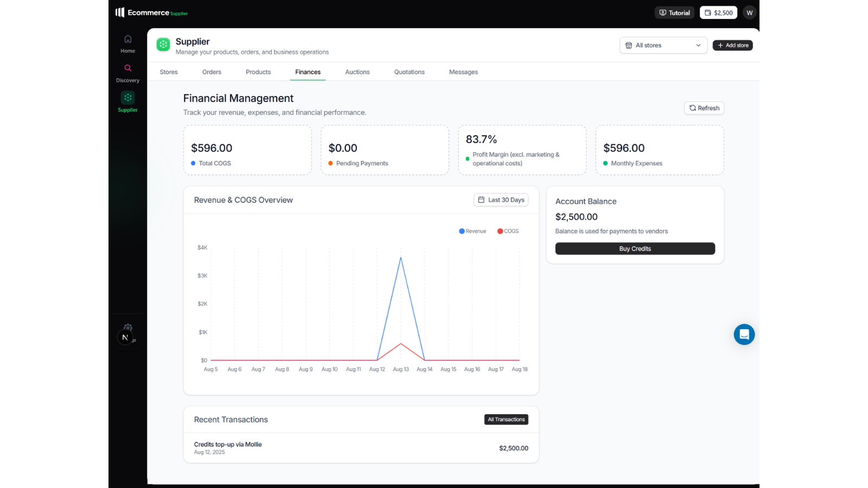Viewport: 868px width, 488px height.
Task: Open the Last 30 Days date selector
Action: [501, 200]
